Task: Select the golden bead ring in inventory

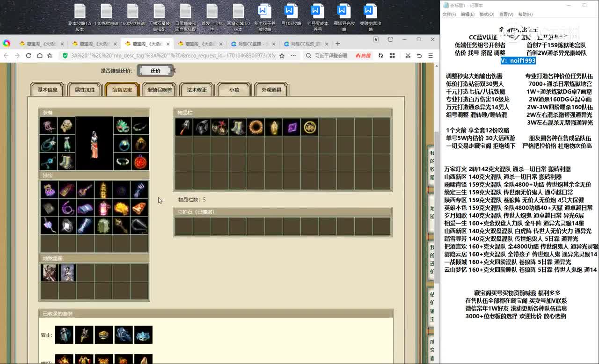Action: click(256, 127)
